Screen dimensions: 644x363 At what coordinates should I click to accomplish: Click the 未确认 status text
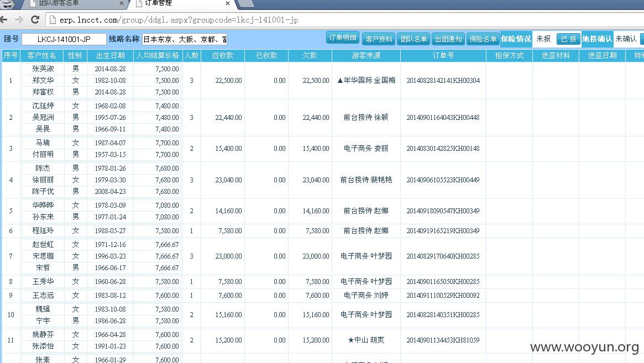[626, 39]
